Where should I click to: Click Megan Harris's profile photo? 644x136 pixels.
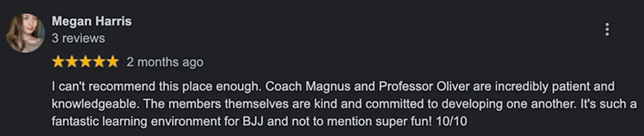(x=25, y=33)
